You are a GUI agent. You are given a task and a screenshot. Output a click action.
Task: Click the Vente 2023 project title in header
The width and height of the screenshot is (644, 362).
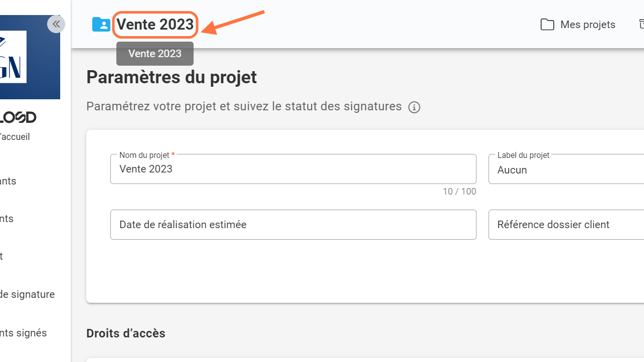pos(155,25)
